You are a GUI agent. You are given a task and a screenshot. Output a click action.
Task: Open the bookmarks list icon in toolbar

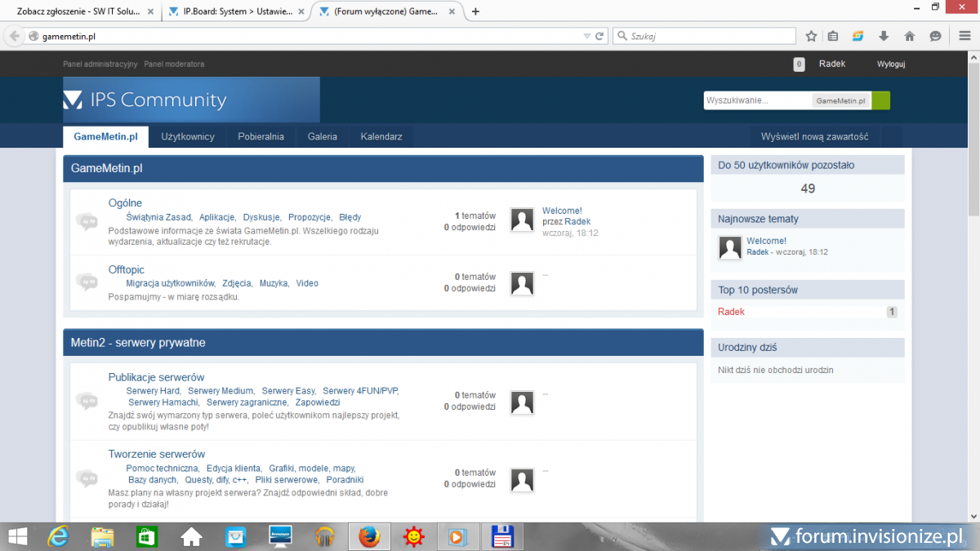click(x=833, y=36)
